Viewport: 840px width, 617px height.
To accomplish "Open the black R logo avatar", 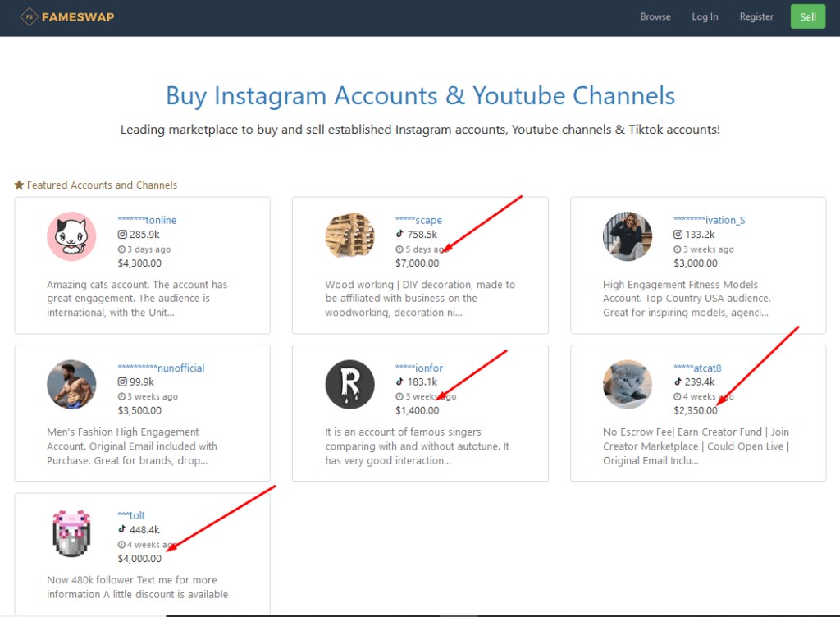I will pyautogui.click(x=349, y=384).
